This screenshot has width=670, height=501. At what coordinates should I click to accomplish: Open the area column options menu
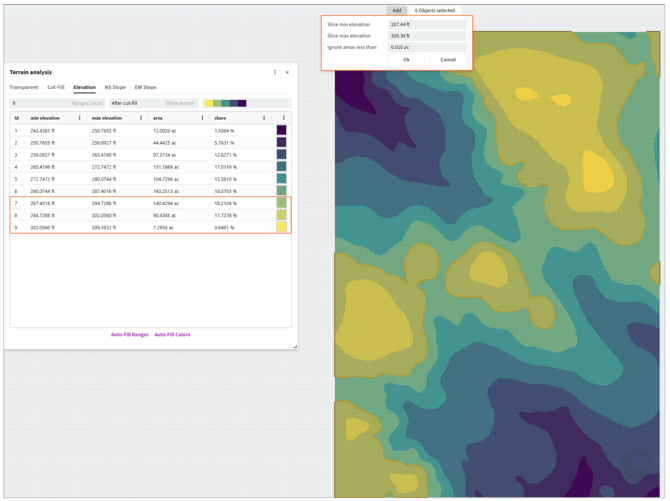point(203,118)
